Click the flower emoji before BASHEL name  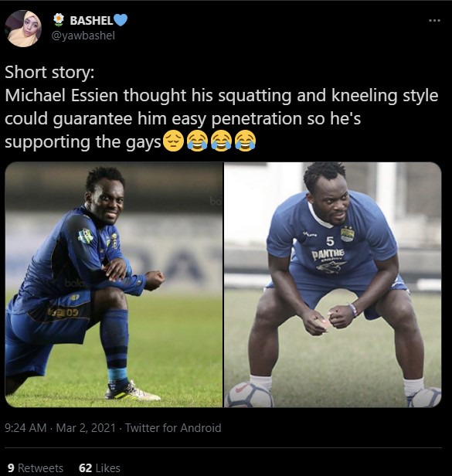coord(59,20)
